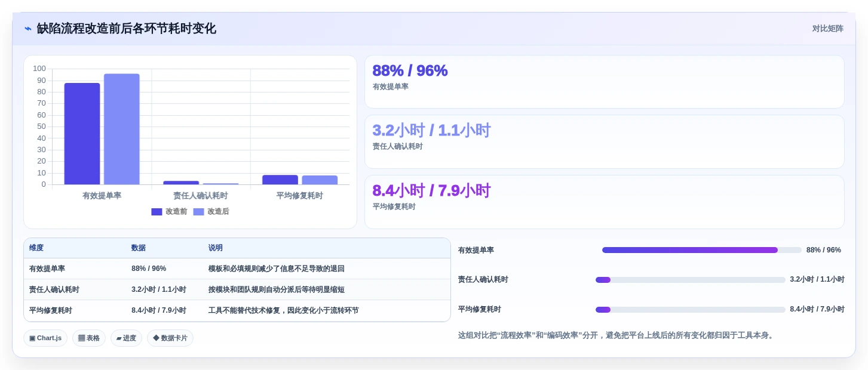The image size is (868, 370).
Task: Click the y-axis value 100
Action: coord(39,69)
